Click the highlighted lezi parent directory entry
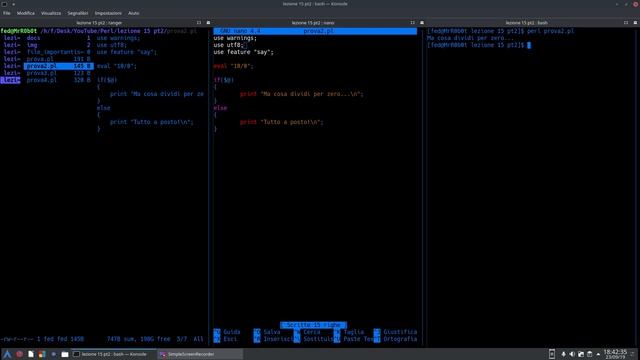Screen dimensions: 640x360 pyautogui.click(x=10, y=80)
